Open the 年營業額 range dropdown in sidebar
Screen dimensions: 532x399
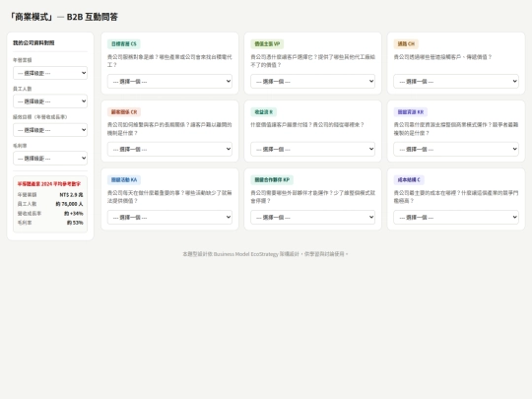click(50, 73)
